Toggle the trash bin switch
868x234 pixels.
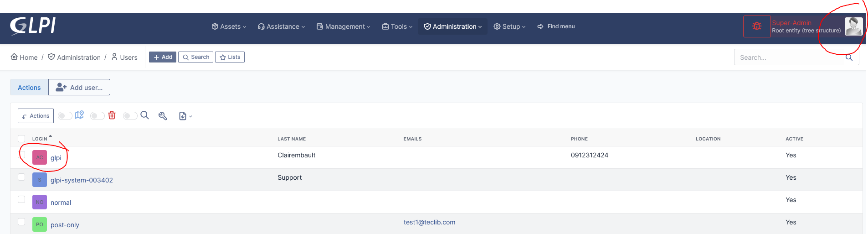[x=98, y=116]
